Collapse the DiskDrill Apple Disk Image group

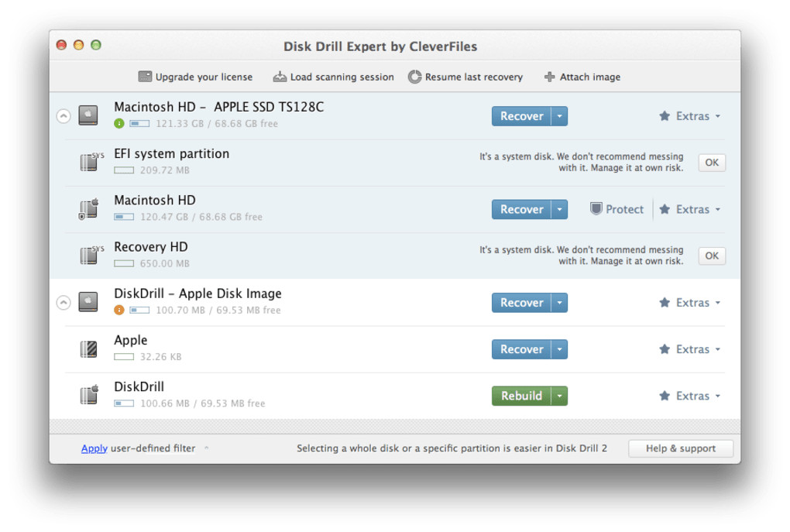click(64, 302)
